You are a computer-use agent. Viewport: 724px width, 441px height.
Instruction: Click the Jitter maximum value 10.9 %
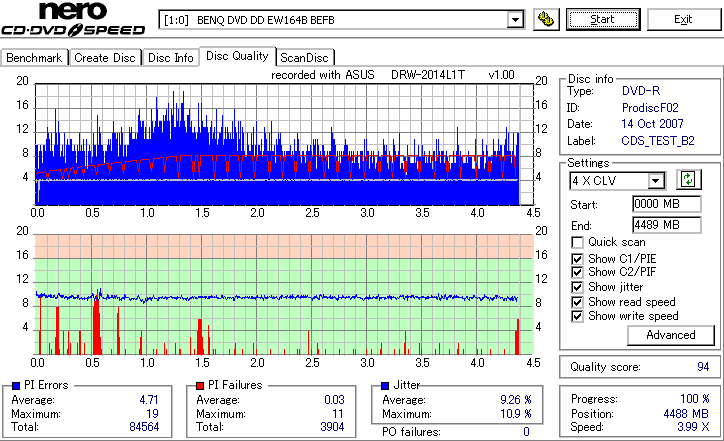(x=516, y=414)
